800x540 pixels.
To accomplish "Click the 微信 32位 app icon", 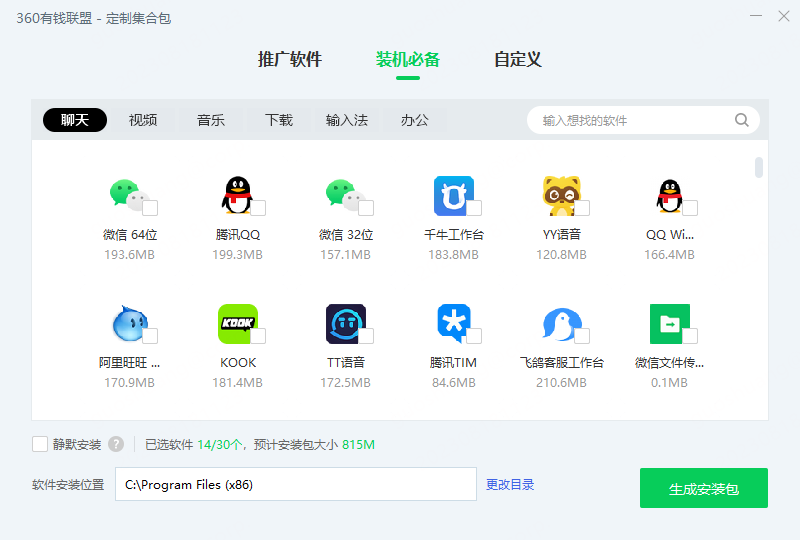I will 345,195.
